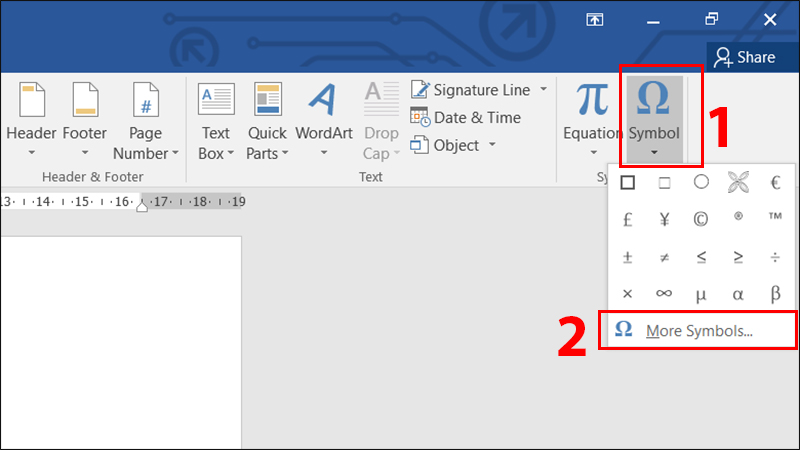This screenshot has height=450, width=800.
Task: Click the Equation pi icon
Action: [592, 101]
